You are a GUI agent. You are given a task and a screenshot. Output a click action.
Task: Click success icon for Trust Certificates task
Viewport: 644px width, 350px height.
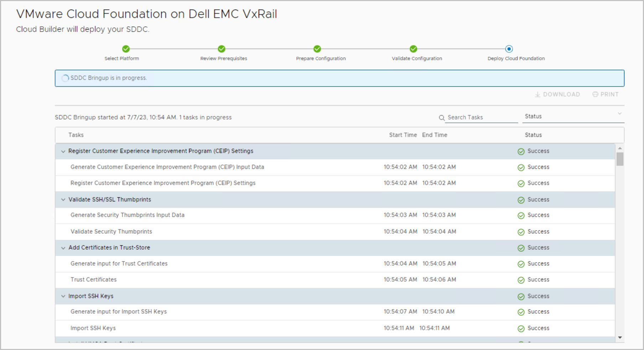[521, 280]
